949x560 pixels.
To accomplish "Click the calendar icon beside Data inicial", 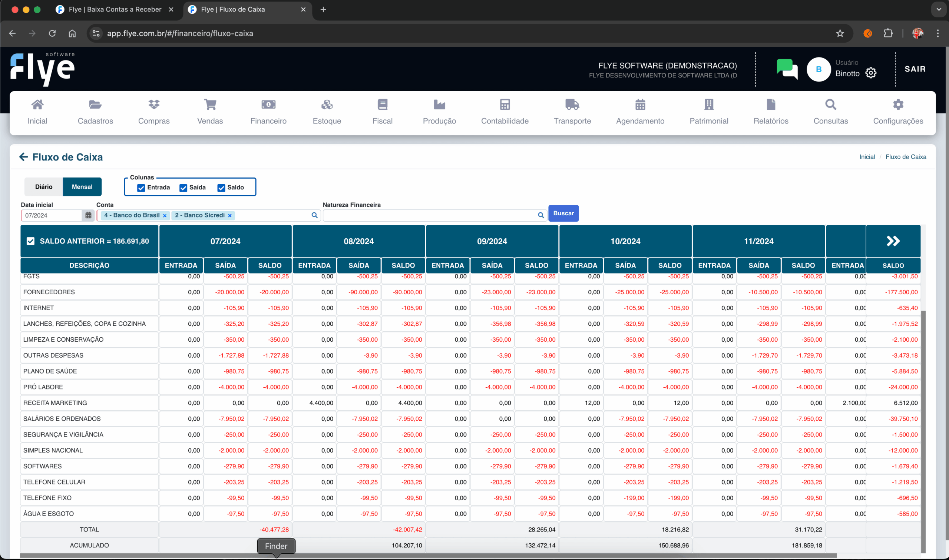I will click(88, 215).
